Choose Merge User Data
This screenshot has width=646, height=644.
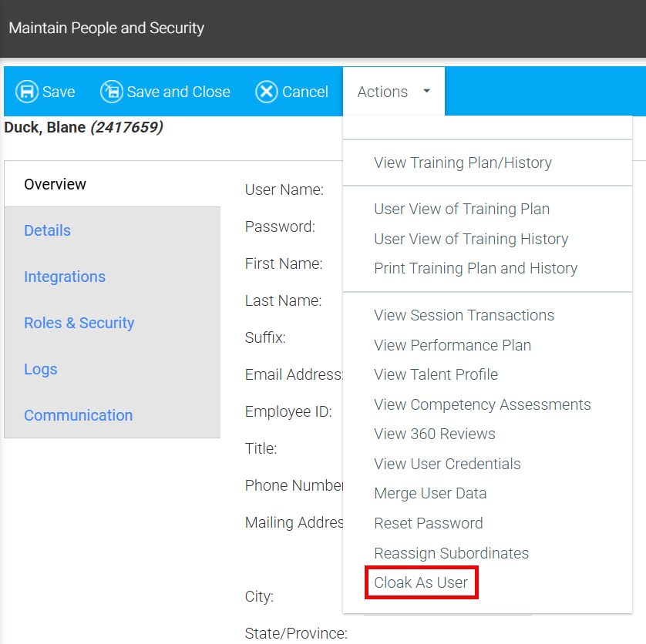tap(430, 493)
